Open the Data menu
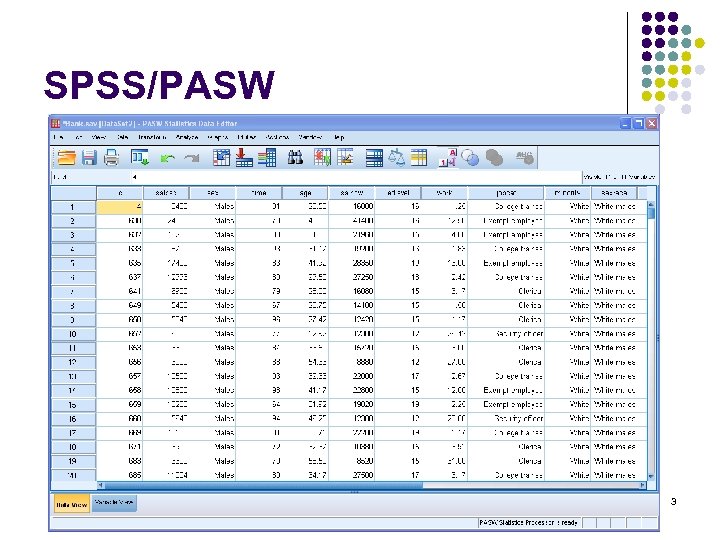Image resolution: width=720 pixels, height=540 pixels. tap(123, 137)
